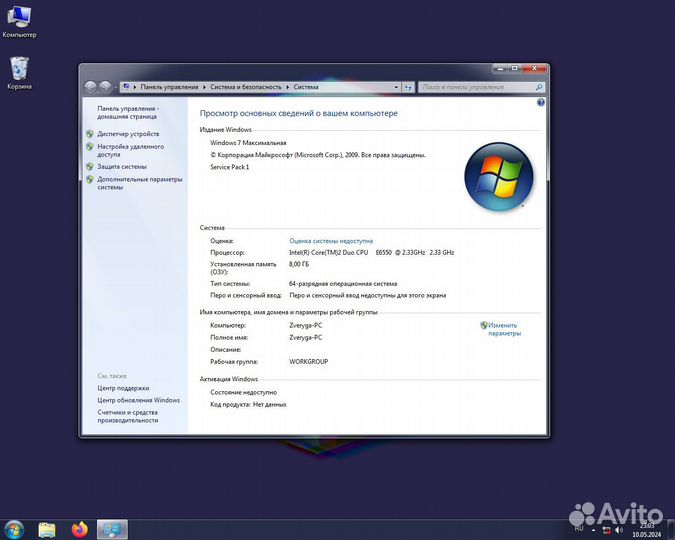Open Настройка удаленного доступа link
Viewport: 675px width, 540px height.
[x=130, y=150]
